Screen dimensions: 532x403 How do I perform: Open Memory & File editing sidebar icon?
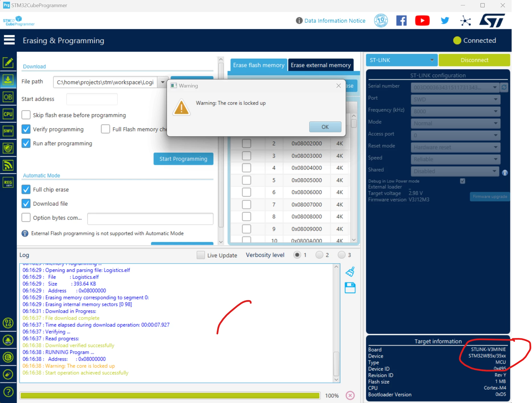coord(8,62)
